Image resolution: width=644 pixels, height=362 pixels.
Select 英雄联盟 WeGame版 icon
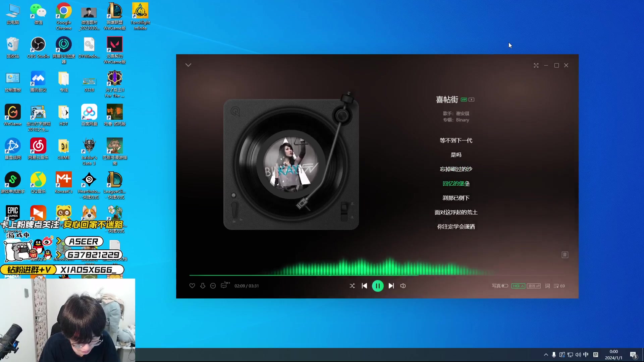click(x=115, y=16)
